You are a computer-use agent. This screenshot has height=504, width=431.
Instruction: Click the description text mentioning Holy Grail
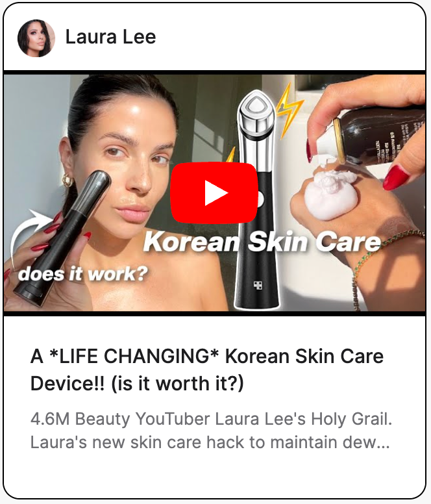[211, 431]
